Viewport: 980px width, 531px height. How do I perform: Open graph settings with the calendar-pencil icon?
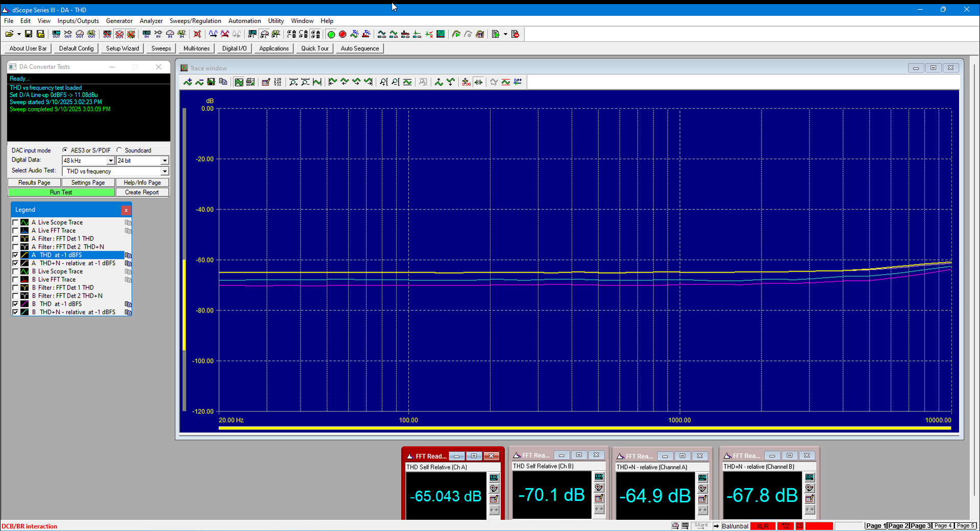[265, 82]
